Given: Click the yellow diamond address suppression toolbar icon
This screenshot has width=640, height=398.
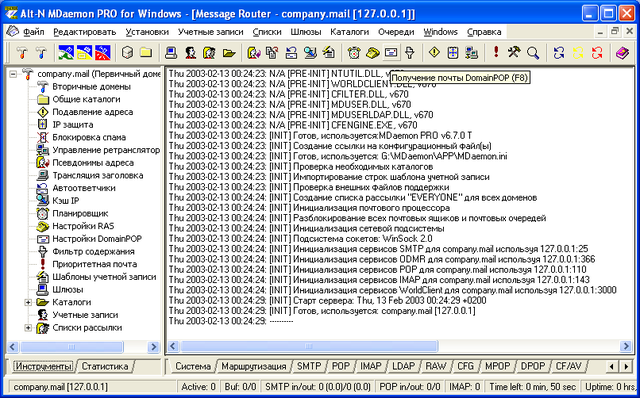Looking at the screenshot, I should pyautogui.click(x=434, y=52).
